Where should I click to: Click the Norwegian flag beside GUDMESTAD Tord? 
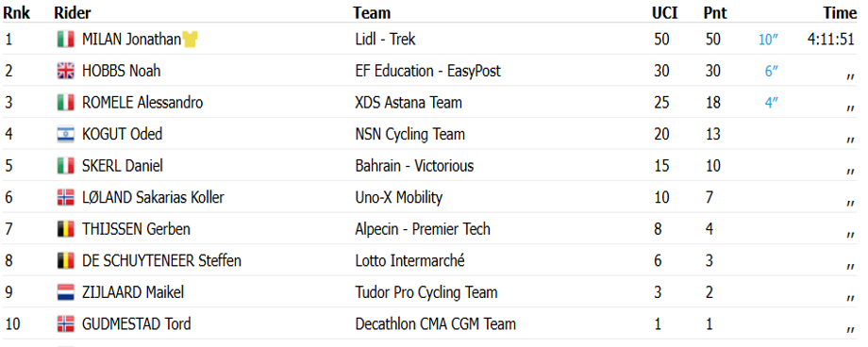click(x=65, y=323)
